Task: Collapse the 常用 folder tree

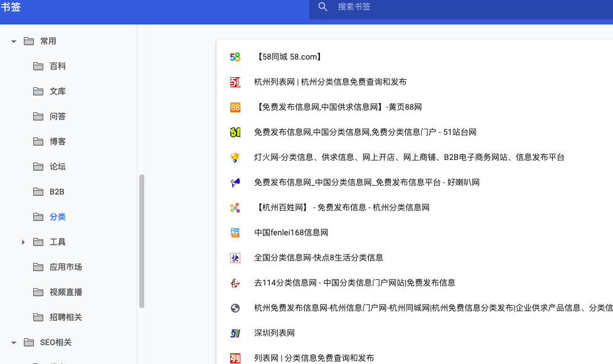Action: point(14,41)
